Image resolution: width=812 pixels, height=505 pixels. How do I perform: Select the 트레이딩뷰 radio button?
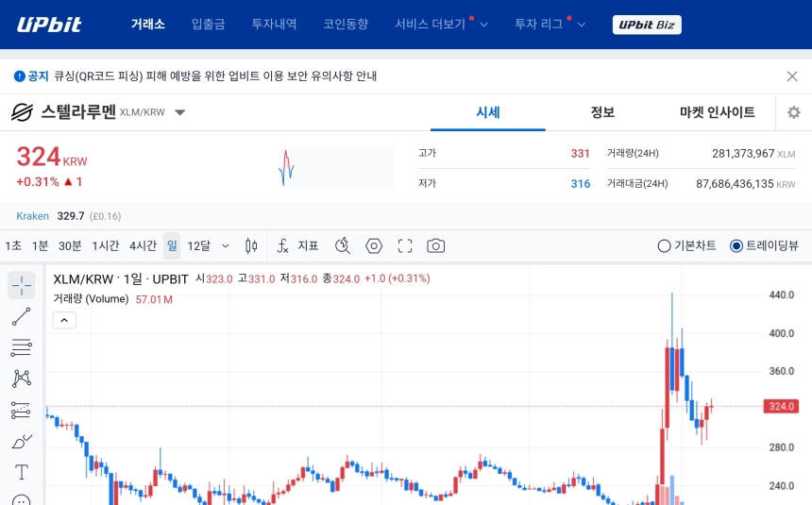(736, 246)
